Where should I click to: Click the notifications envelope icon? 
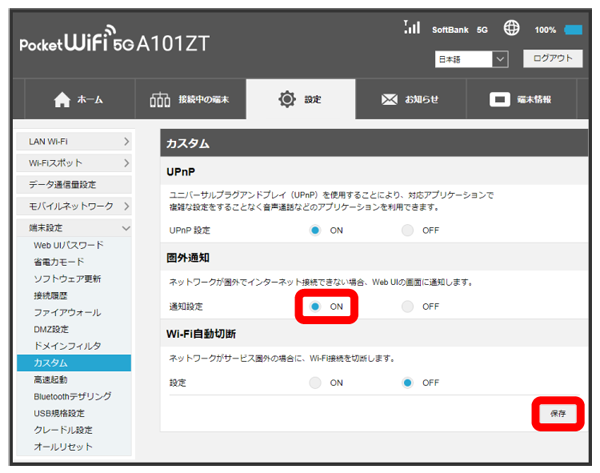[390, 100]
